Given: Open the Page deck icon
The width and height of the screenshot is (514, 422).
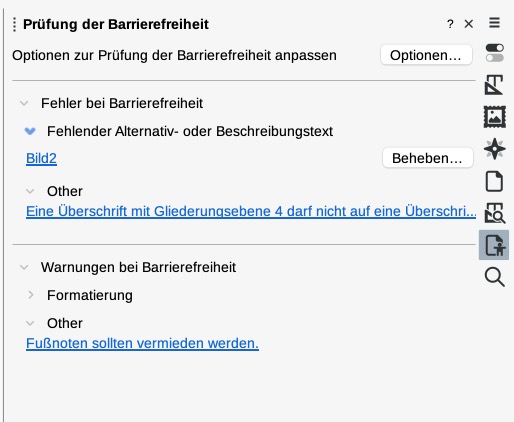Looking at the screenshot, I should (x=494, y=181).
